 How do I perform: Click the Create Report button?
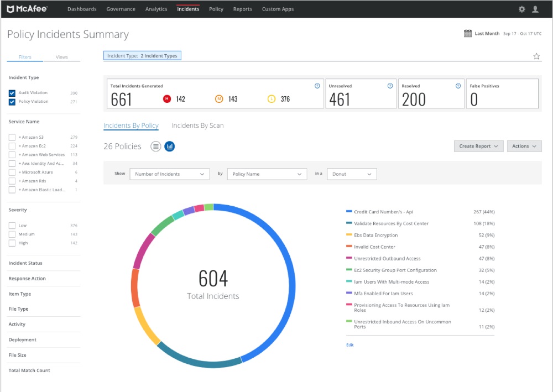pyautogui.click(x=478, y=146)
